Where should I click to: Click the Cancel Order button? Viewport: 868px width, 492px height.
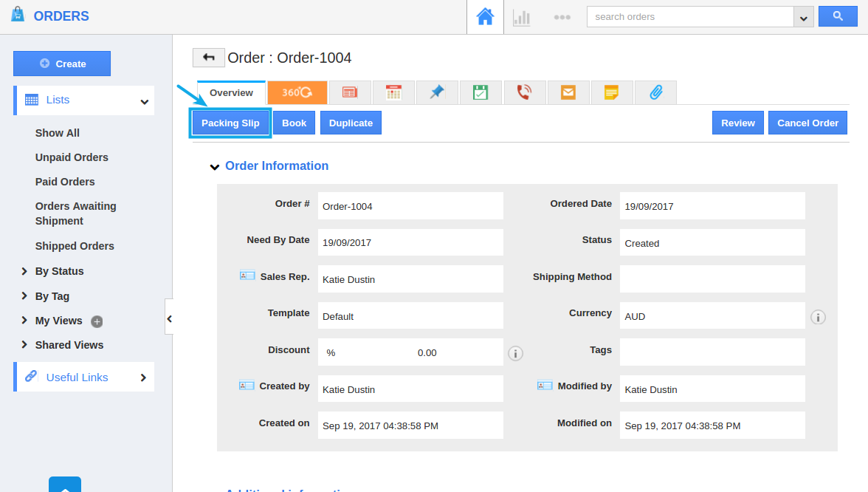coord(807,123)
